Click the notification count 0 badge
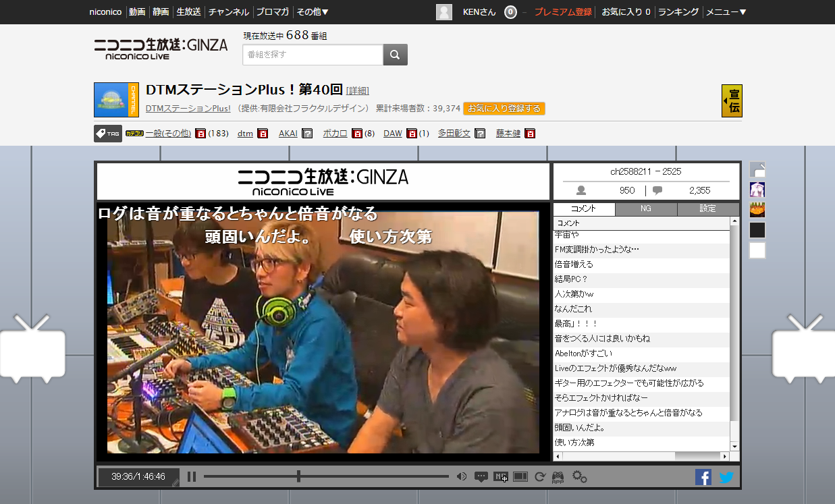 point(510,11)
